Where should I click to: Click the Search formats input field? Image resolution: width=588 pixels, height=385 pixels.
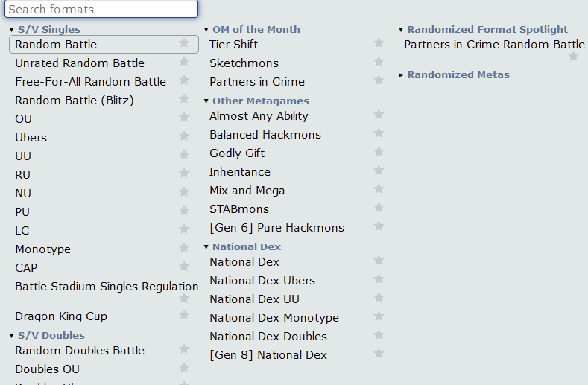coord(101,9)
